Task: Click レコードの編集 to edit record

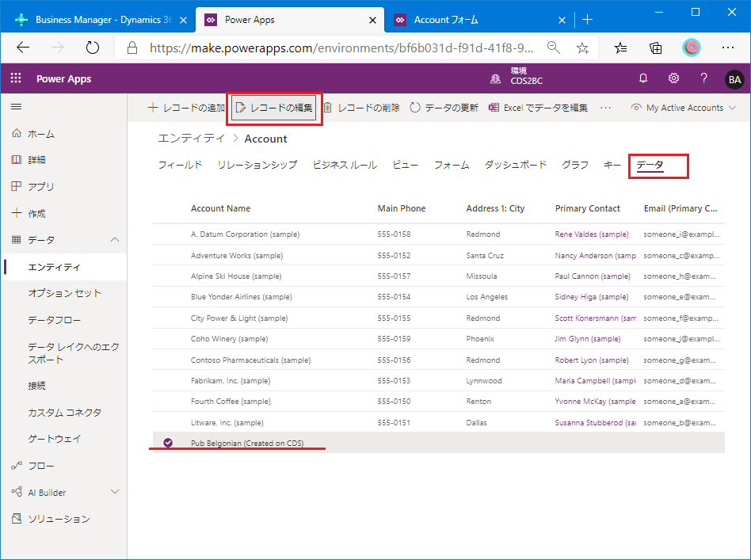Action: (274, 108)
